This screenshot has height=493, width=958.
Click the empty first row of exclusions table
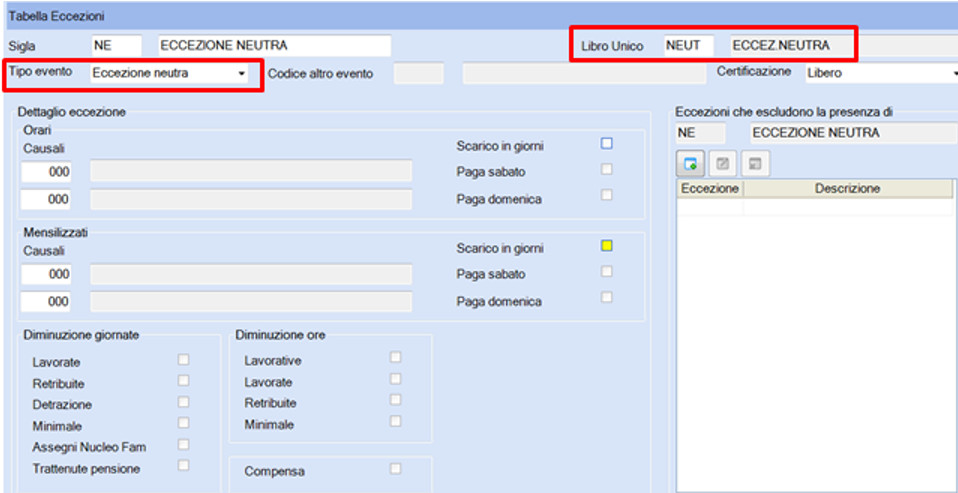click(x=815, y=207)
